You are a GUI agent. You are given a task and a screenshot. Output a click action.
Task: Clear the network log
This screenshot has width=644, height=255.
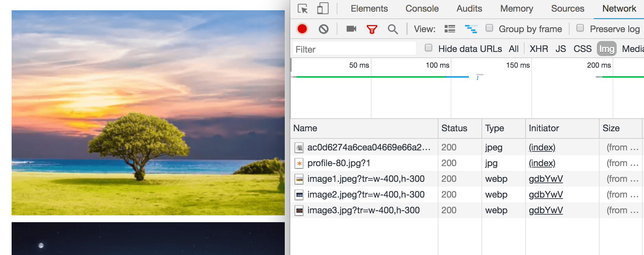(324, 29)
